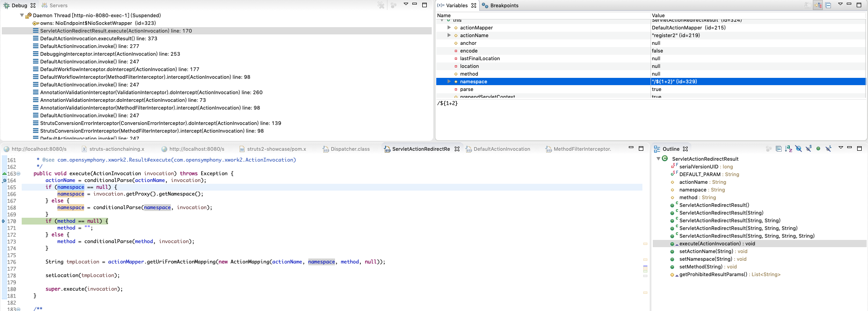
Task: Select DebuggingInterceptor.intercept stack frame line 253
Action: pyautogui.click(x=110, y=54)
